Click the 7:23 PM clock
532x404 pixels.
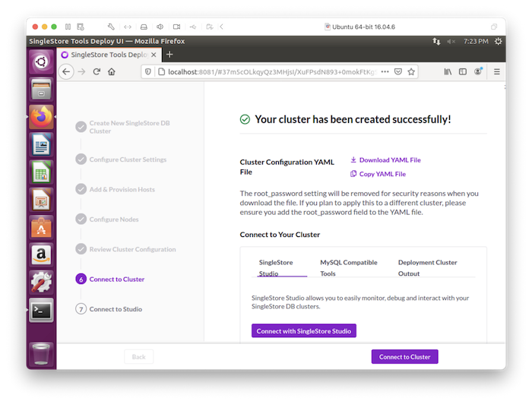pos(476,41)
